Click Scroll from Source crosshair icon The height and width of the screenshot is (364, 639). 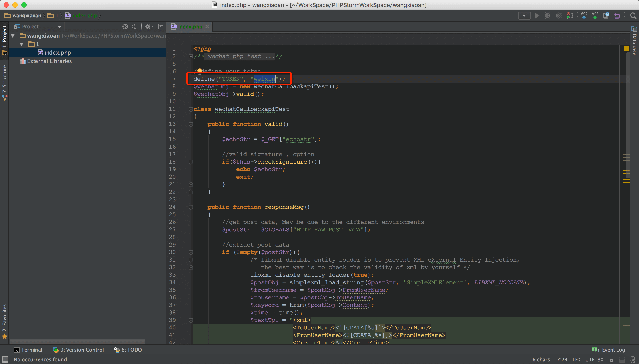[x=125, y=27]
